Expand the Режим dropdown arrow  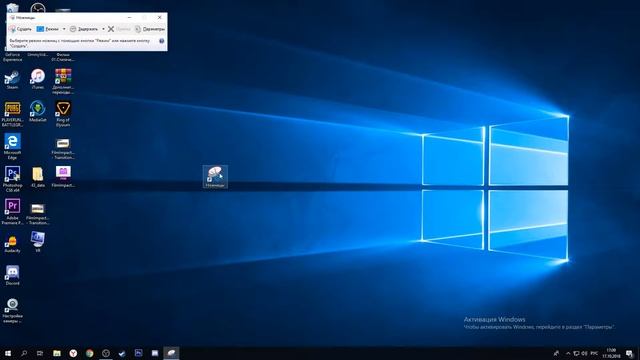[64, 29]
